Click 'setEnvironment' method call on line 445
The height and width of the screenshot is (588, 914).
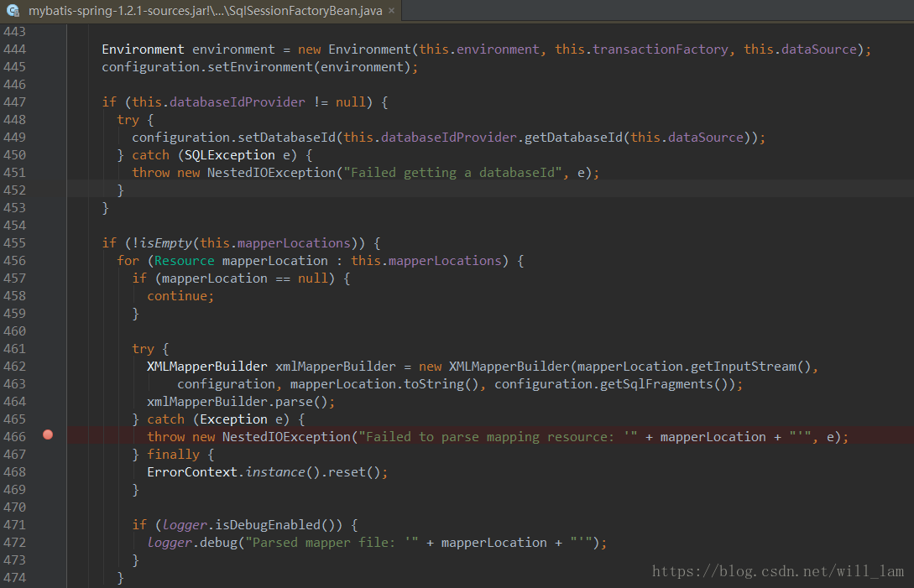click(x=260, y=67)
